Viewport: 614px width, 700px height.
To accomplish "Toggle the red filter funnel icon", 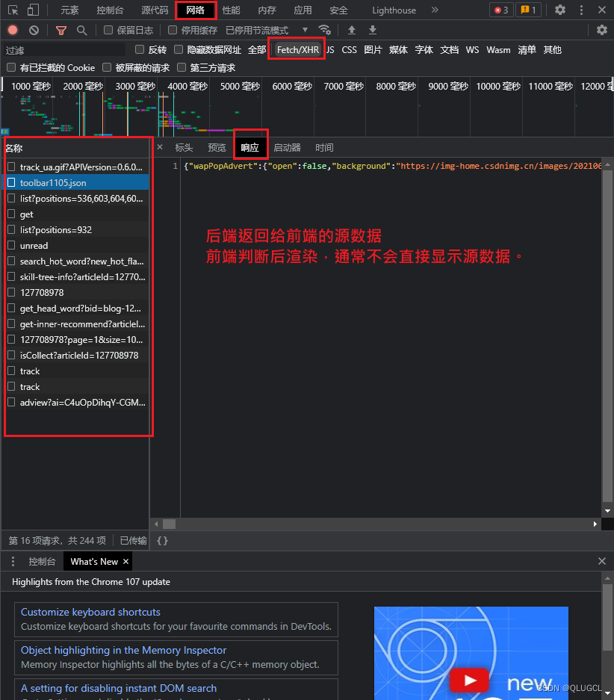I will click(x=61, y=30).
